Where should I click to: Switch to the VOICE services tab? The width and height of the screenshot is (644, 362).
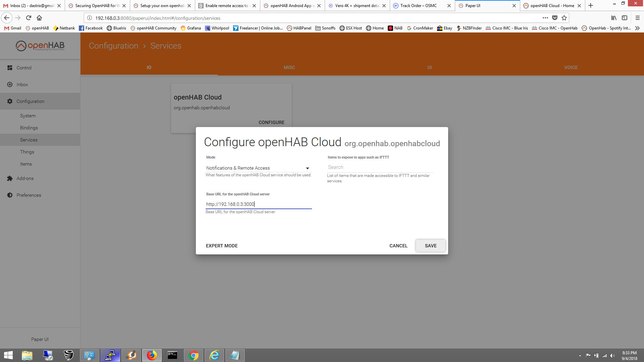tap(571, 67)
